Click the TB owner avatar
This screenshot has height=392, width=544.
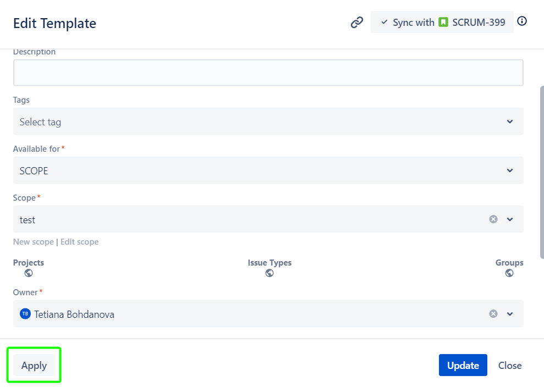[x=25, y=314]
